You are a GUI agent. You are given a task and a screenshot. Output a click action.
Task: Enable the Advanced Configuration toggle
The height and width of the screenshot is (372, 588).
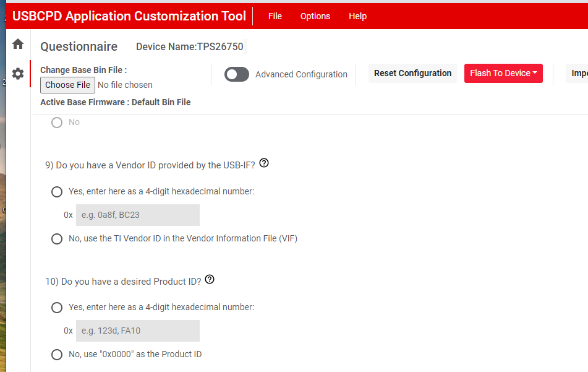click(x=237, y=74)
